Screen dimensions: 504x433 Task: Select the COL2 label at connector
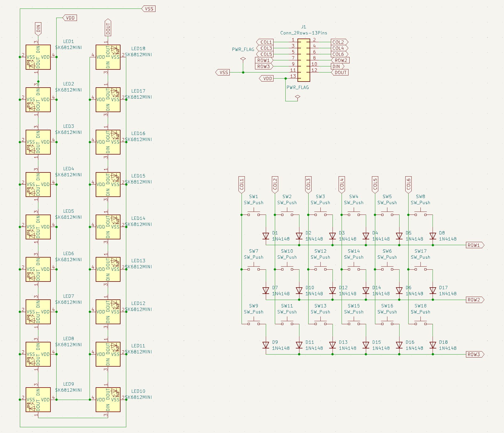[x=340, y=42]
